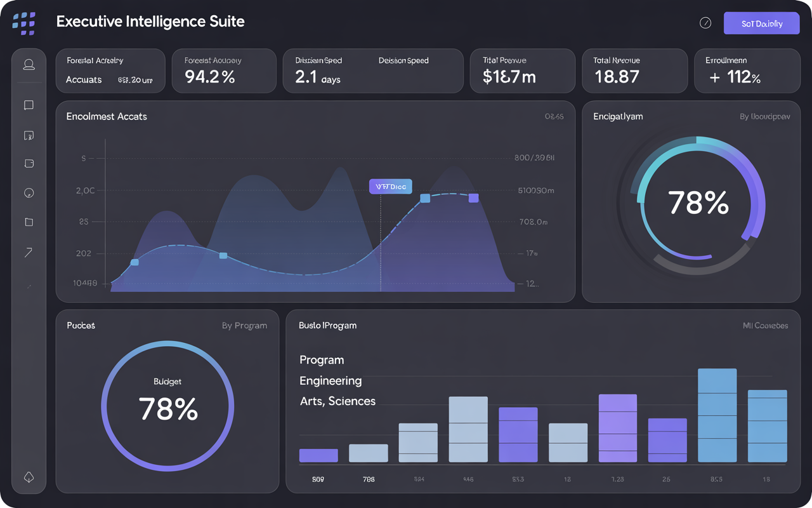Click the trend arrow icon in the sidebar
This screenshot has width=812, height=508.
(x=29, y=252)
